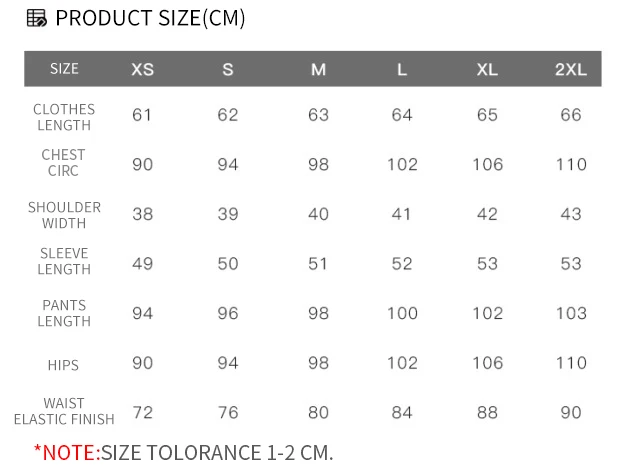Select the XS column header
Viewport: 617px width, 475px height.
pyautogui.click(x=142, y=70)
